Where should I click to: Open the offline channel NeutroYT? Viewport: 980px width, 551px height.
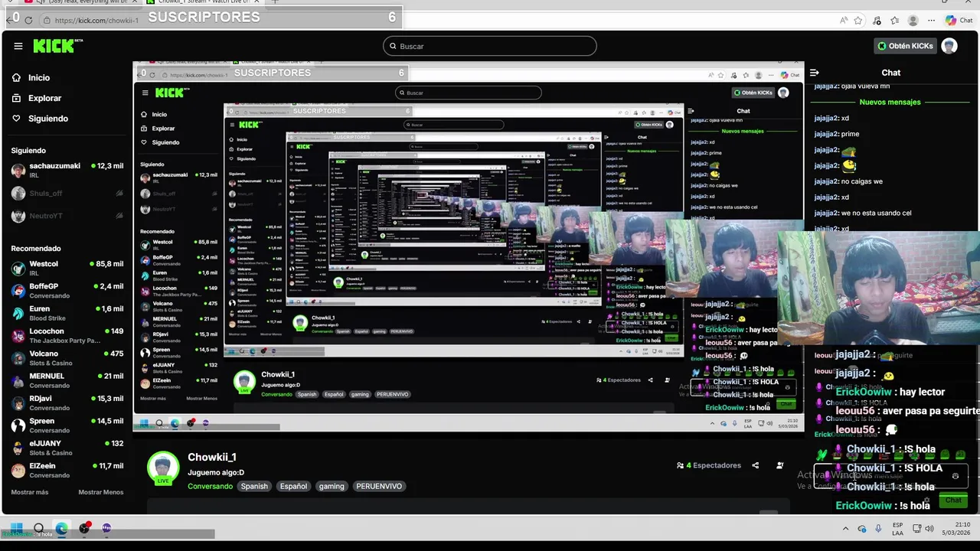coord(67,216)
